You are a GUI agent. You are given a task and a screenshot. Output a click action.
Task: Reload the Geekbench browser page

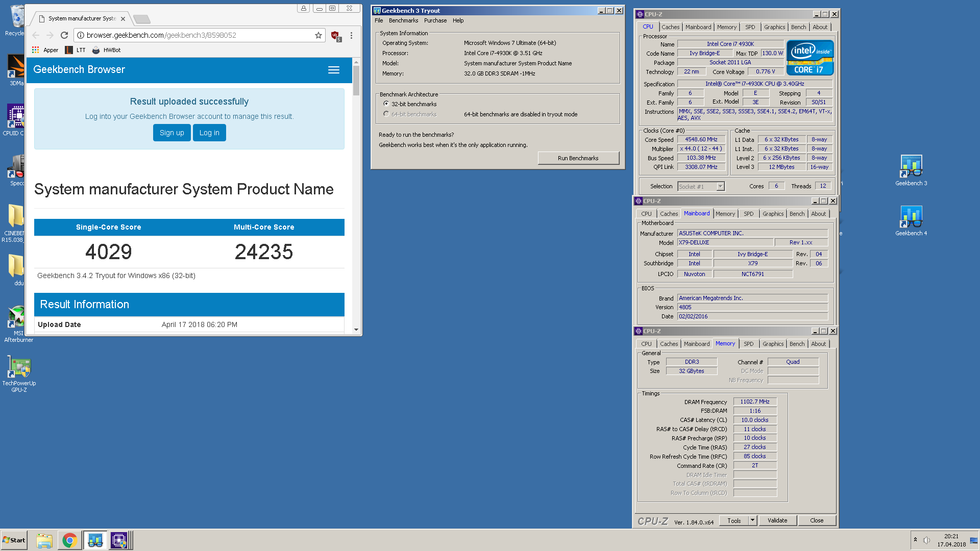point(64,35)
